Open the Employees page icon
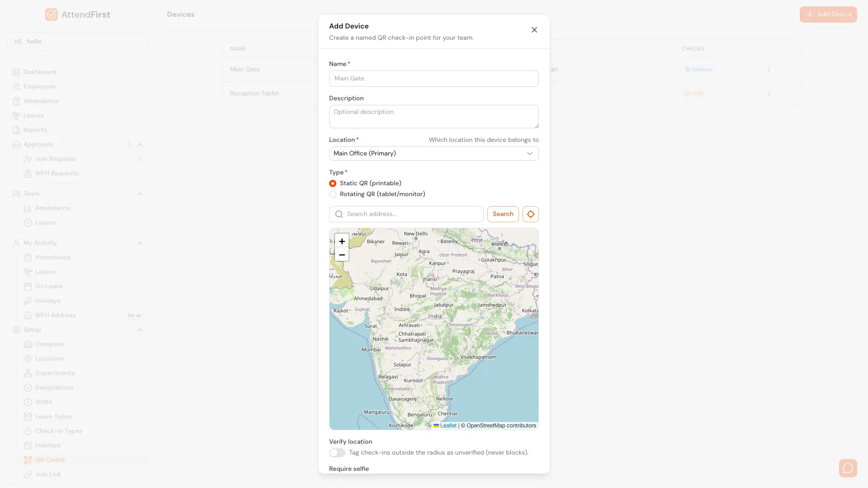 point(16,87)
